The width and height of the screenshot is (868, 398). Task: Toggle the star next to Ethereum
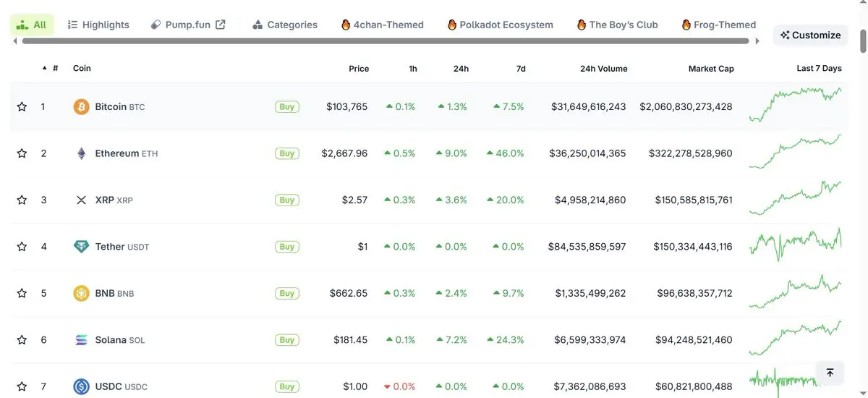coord(22,153)
